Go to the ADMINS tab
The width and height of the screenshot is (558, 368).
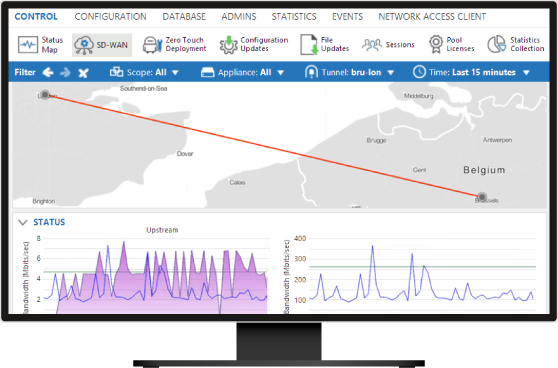click(x=239, y=17)
